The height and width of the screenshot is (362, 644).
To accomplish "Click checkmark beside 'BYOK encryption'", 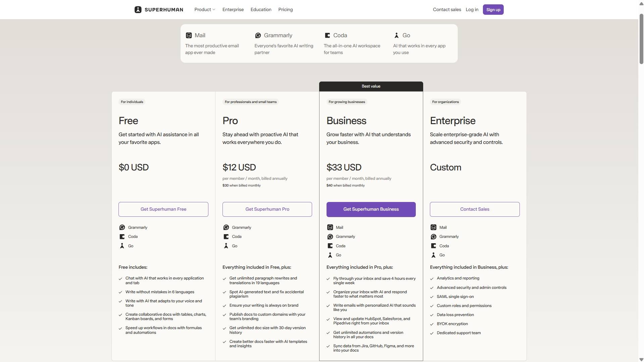I will [x=432, y=324].
